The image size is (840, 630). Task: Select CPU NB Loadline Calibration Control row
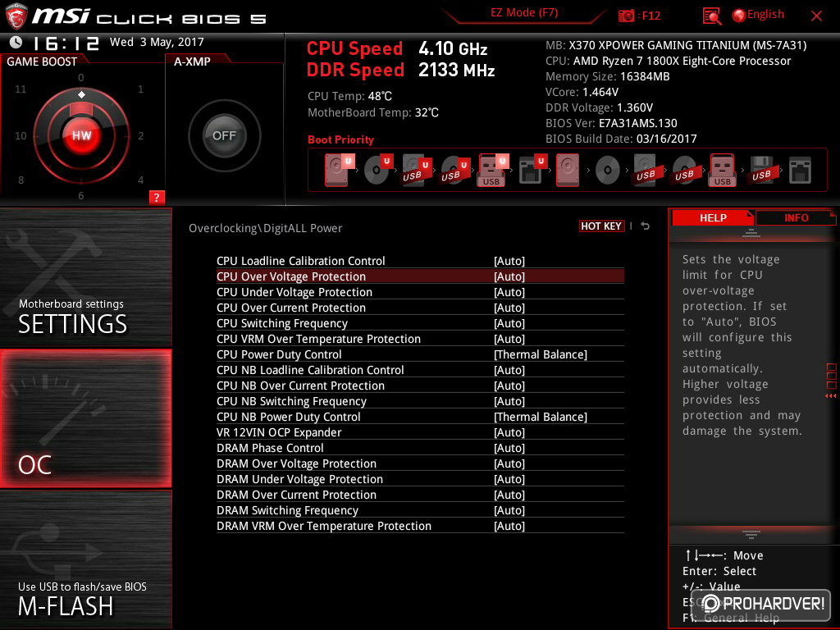click(420, 370)
